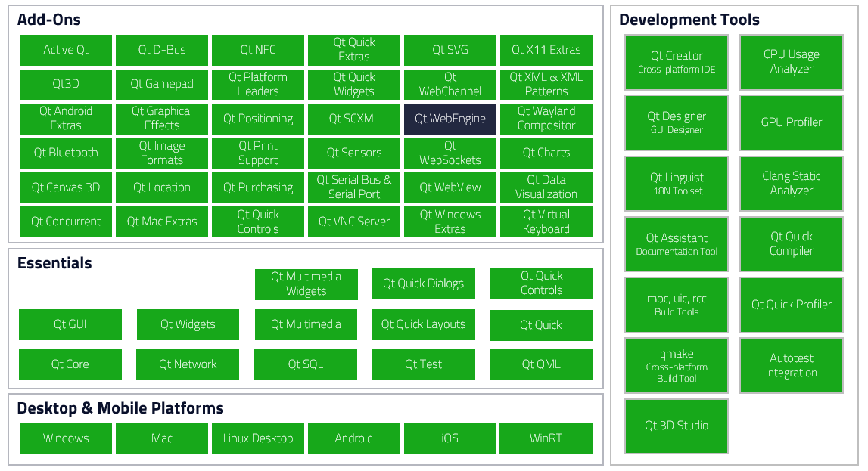Open the Qt 3D Studio tool

click(x=677, y=426)
